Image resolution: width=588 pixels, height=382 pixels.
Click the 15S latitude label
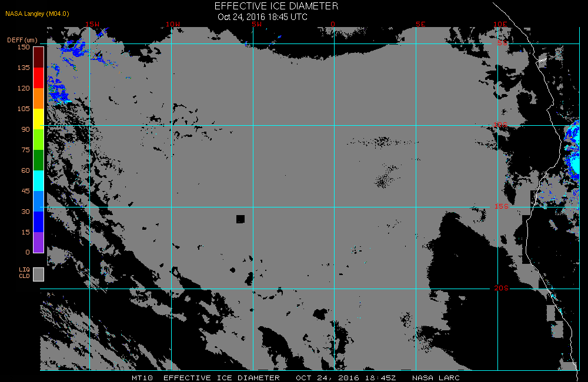[x=502, y=206]
